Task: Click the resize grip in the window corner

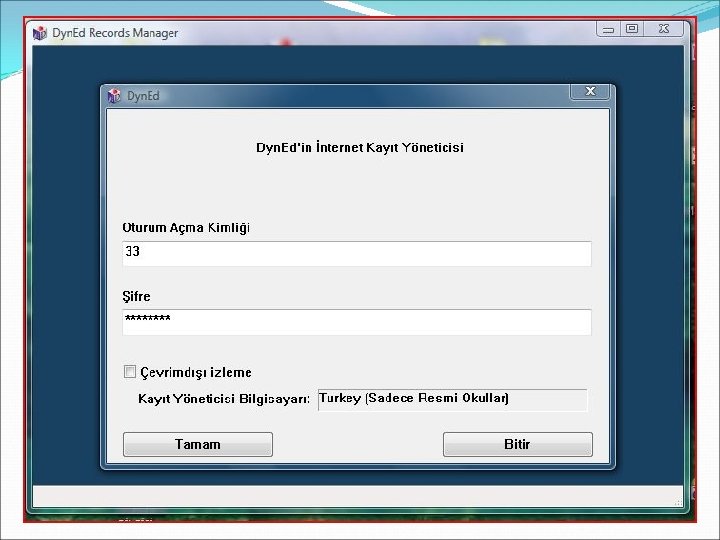Action: [678, 503]
